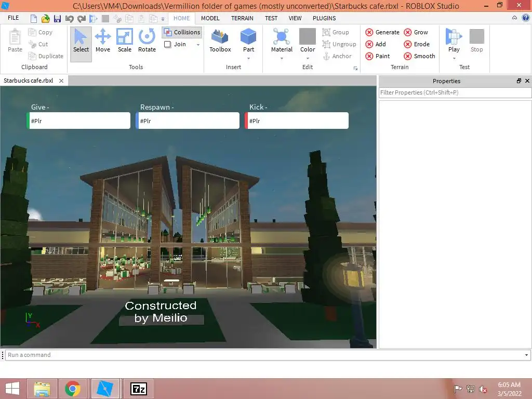Open the Edit group dialog launcher
532x399 pixels.
355,68
